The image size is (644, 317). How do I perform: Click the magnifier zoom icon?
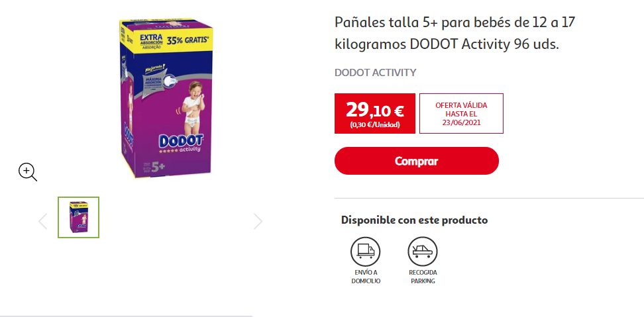coord(28,172)
